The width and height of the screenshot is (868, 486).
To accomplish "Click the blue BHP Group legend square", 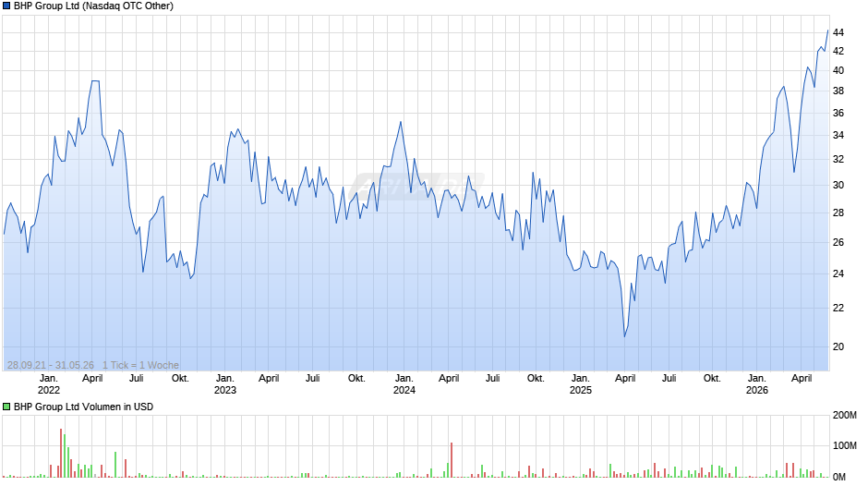I will click(6, 6).
